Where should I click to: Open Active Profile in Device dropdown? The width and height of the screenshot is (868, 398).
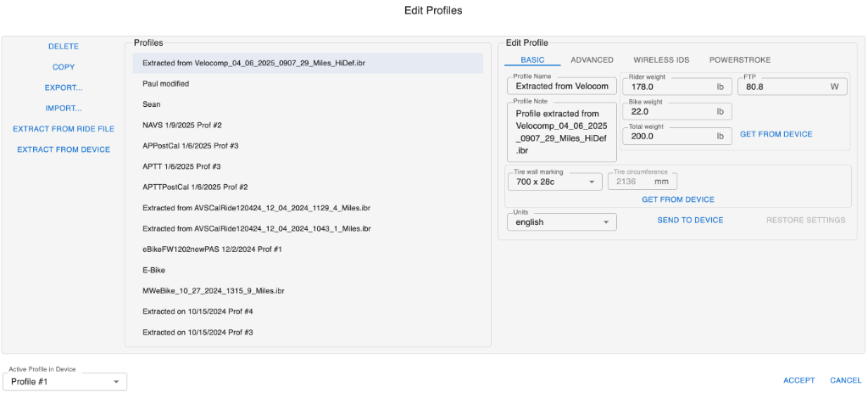point(67,382)
